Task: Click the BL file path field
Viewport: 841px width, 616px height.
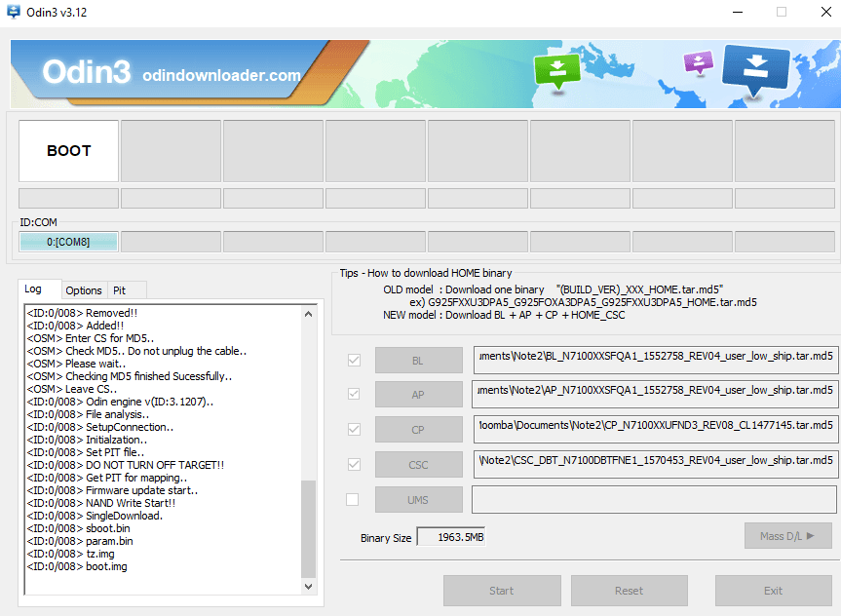Action: (656, 359)
